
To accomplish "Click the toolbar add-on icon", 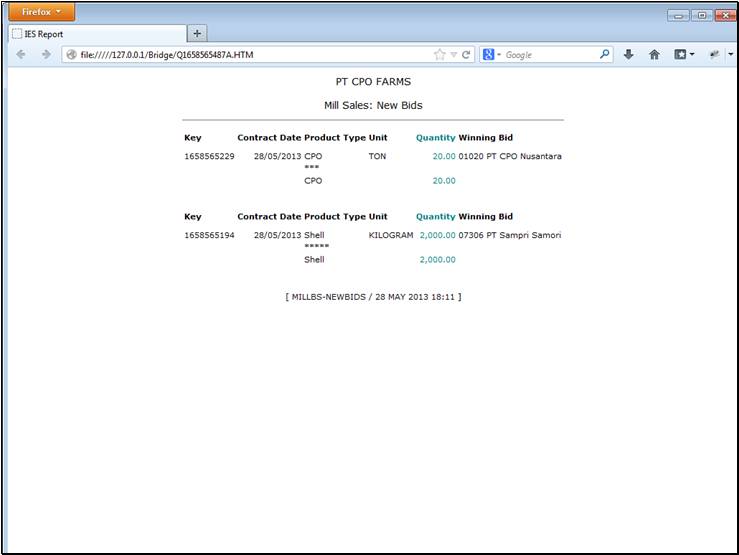I will coord(714,55).
